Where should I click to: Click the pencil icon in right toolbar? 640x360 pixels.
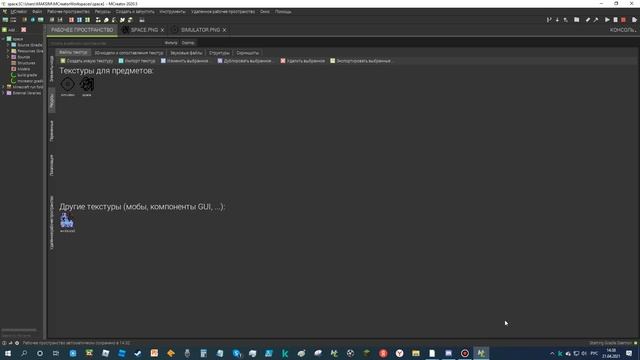click(x=588, y=20)
